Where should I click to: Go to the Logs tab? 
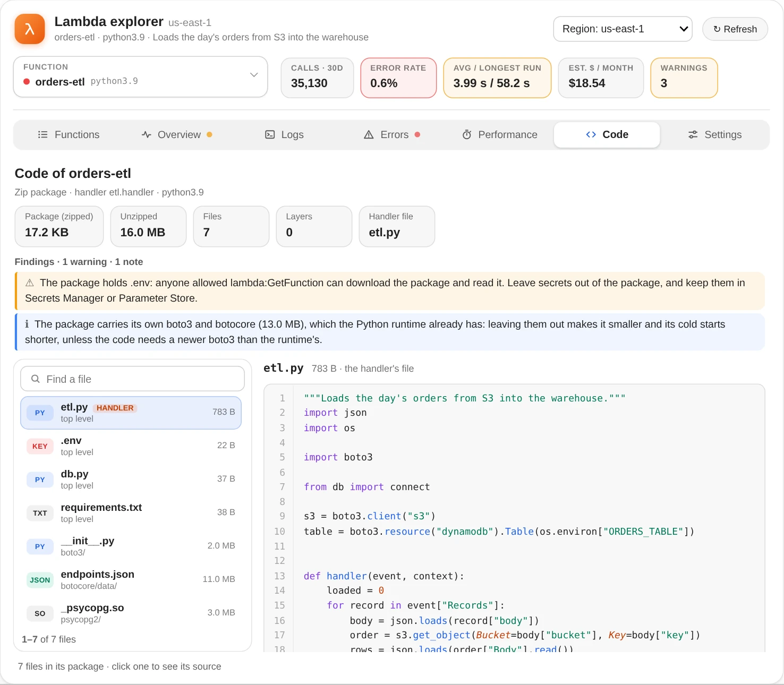tap(284, 135)
